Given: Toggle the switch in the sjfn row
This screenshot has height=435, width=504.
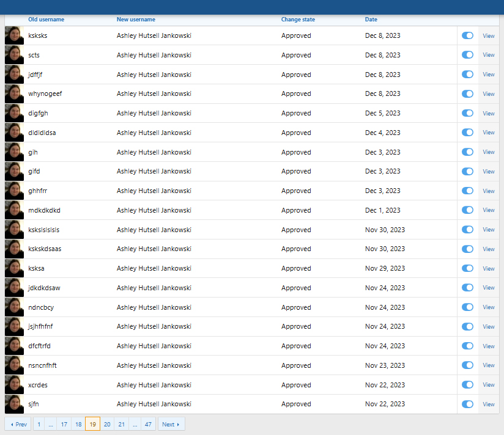Looking at the screenshot, I should click(x=467, y=404).
